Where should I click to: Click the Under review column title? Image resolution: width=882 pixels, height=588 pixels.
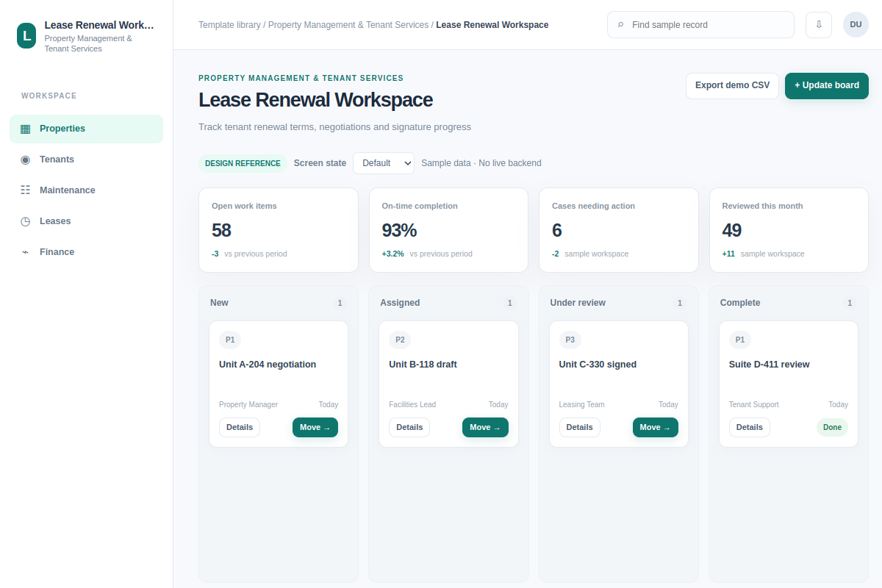coord(578,303)
